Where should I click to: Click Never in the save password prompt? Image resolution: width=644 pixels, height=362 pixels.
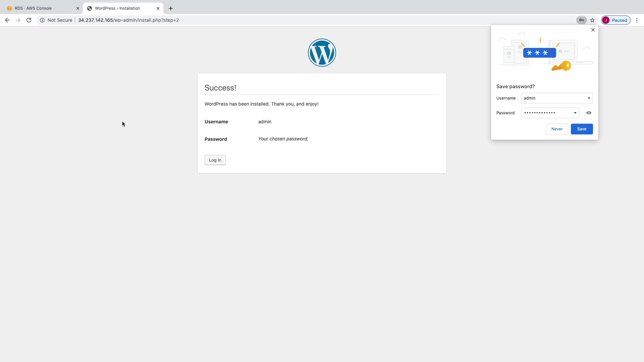pos(557,129)
